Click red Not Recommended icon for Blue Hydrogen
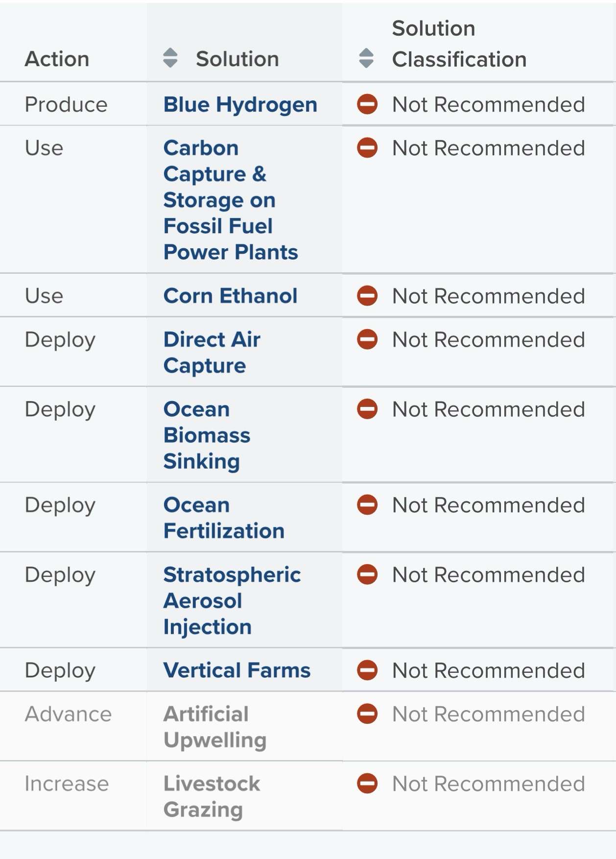Screen dimensions: 616x859 tap(367, 104)
